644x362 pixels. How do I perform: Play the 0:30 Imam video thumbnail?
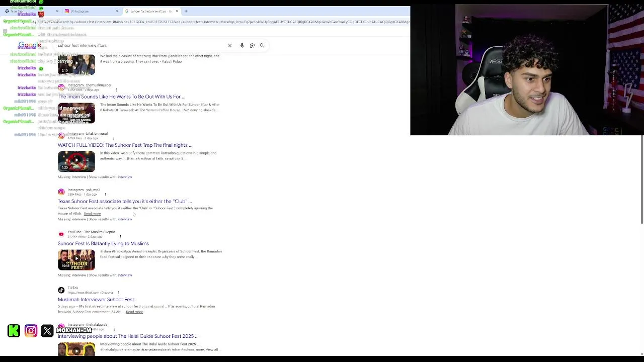[x=76, y=113]
